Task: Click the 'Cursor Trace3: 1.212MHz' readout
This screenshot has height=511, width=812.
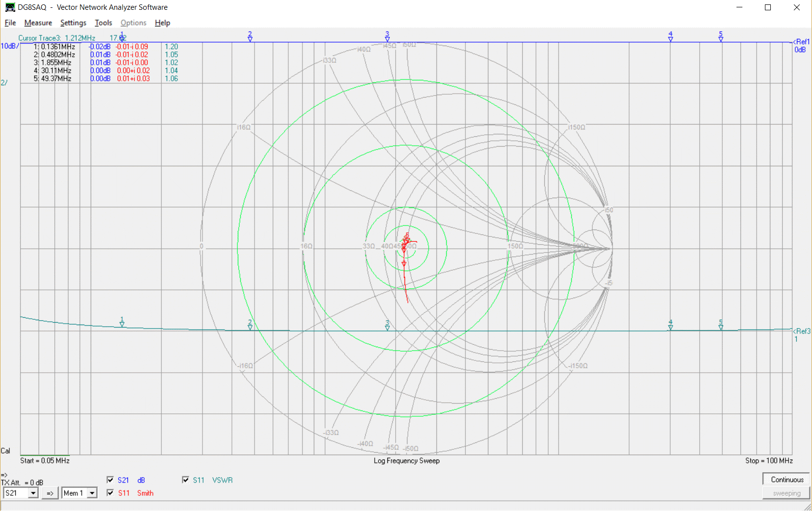Action: [57, 38]
